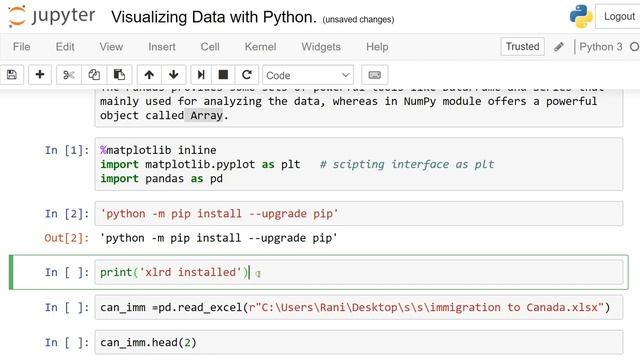Click the Trusted notebook button
The image size is (640, 360).
pyautogui.click(x=522, y=47)
